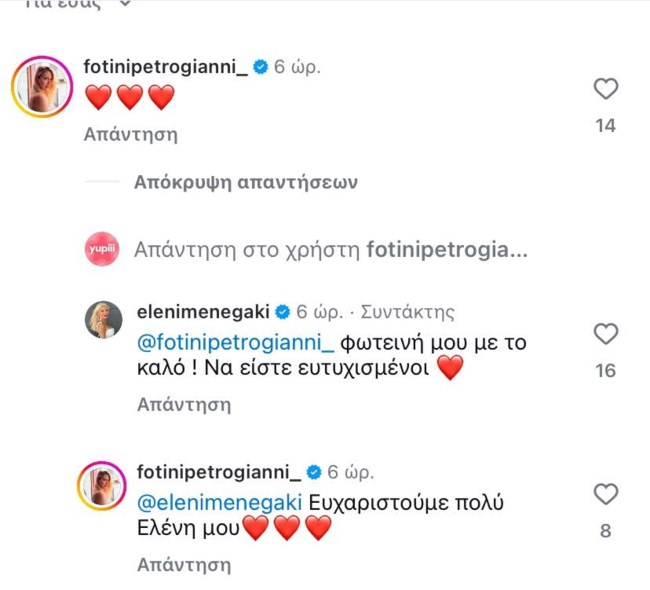Click the verified badge next to elenimenegaki

(x=284, y=311)
